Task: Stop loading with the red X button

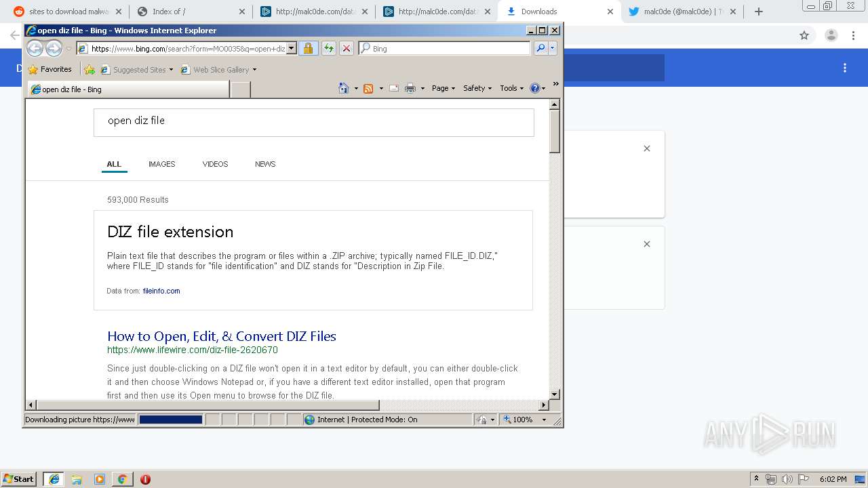Action: (x=346, y=48)
